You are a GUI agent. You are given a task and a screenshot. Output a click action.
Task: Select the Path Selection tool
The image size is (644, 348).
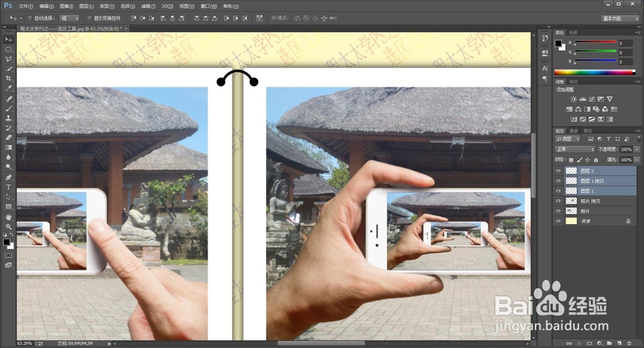(8, 197)
